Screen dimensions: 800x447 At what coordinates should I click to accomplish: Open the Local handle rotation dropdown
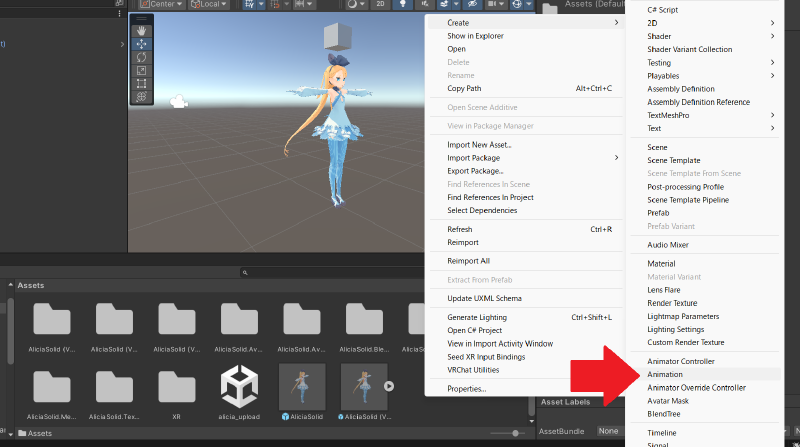click(x=210, y=5)
